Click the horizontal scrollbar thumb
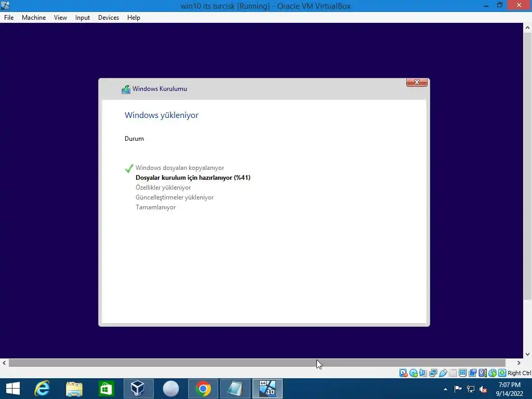This screenshot has height=399, width=532. click(x=257, y=363)
